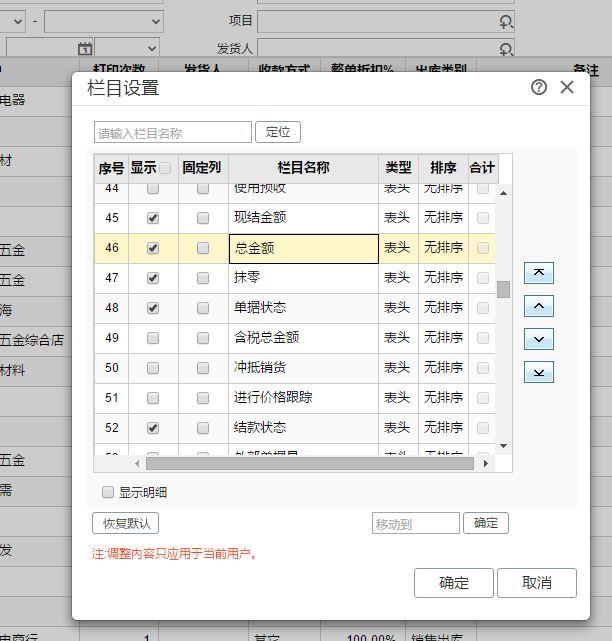Move the selected row to the top
The height and width of the screenshot is (641, 612).
538,273
